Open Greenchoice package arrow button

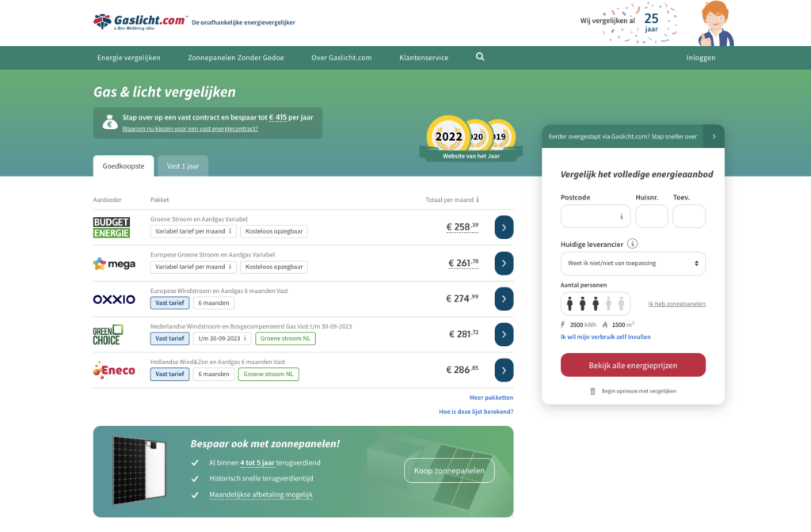click(504, 335)
